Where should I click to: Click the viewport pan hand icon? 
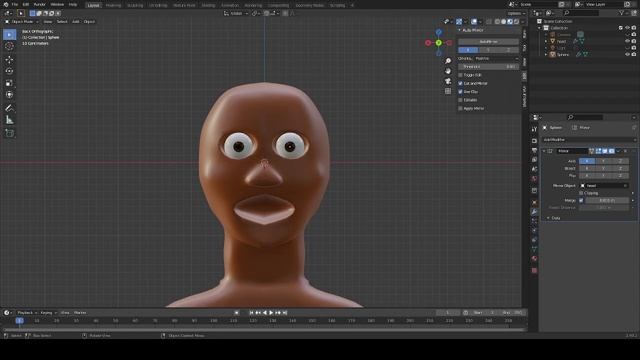pos(448,71)
